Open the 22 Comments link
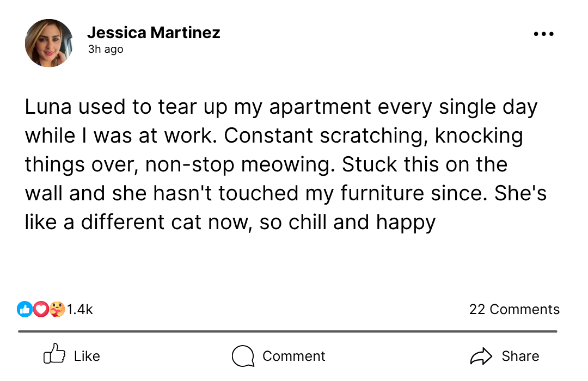The width and height of the screenshot is (588, 381). [x=514, y=309]
